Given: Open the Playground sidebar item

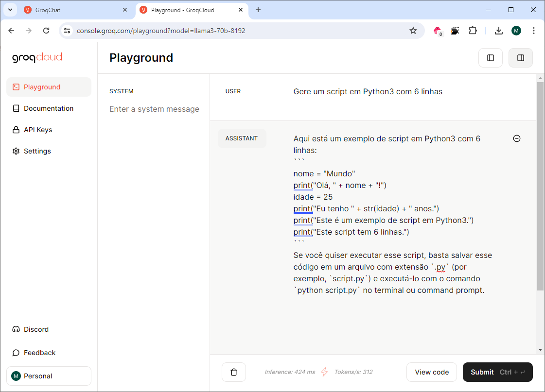Looking at the screenshot, I should 49,87.
